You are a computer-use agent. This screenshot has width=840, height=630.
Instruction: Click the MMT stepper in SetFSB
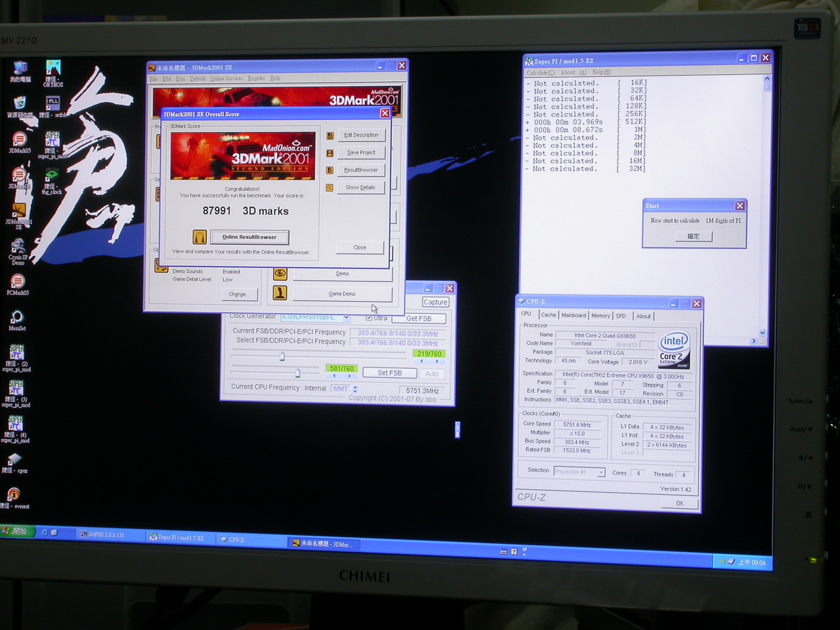pyautogui.click(x=355, y=389)
